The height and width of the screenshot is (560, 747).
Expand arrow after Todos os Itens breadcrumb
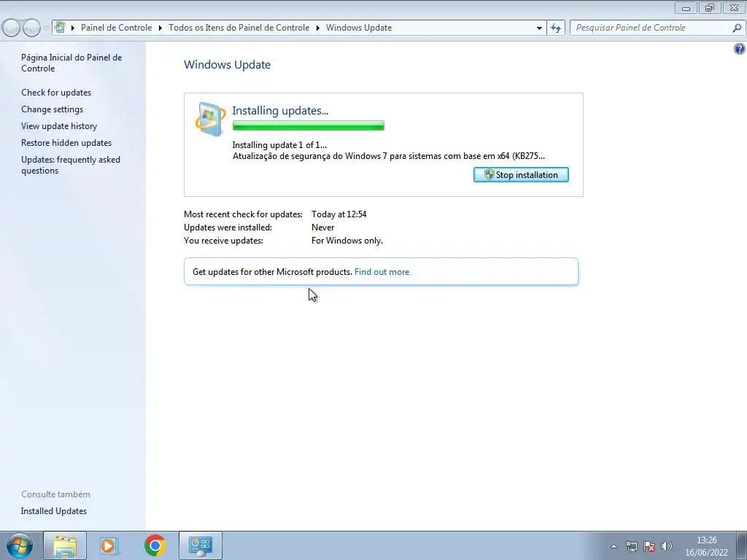click(318, 28)
